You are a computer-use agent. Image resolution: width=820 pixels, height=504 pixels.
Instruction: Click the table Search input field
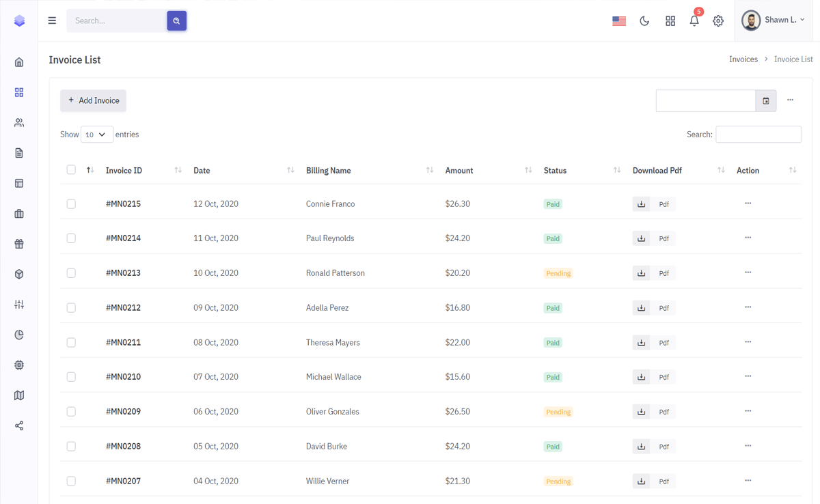click(758, 135)
